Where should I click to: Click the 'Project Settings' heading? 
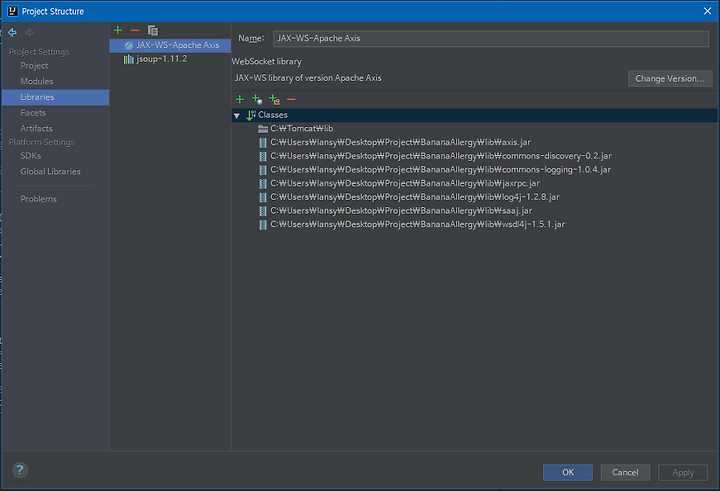click(x=39, y=52)
